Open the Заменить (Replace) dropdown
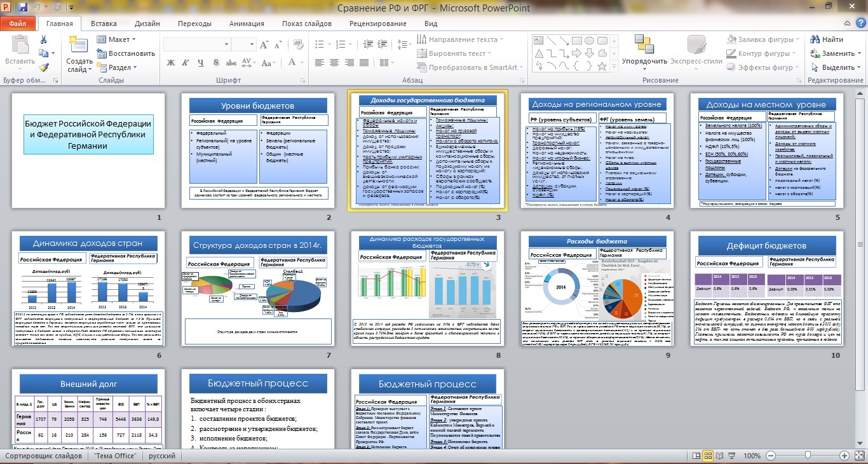 (x=836, y=53)
